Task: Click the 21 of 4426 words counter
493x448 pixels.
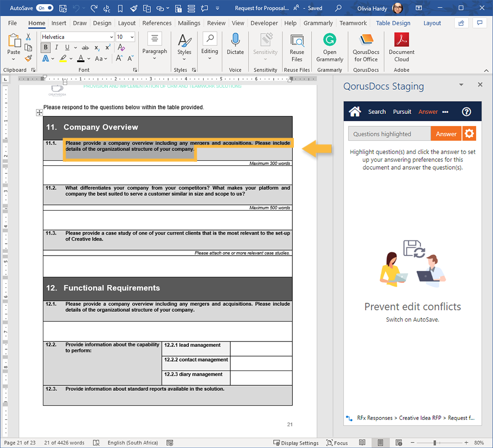Action: pyautogui.click(x=64, y=443)
